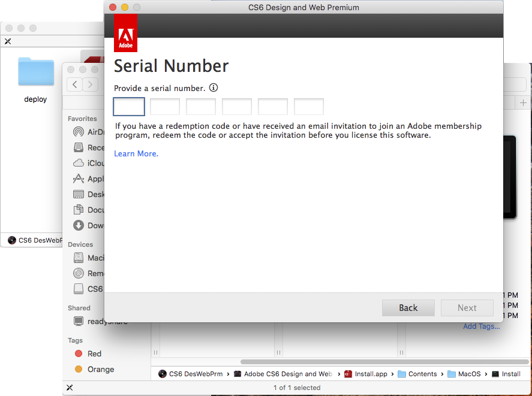Select Downloads in Finder sidebar

[x=89, y=225]
